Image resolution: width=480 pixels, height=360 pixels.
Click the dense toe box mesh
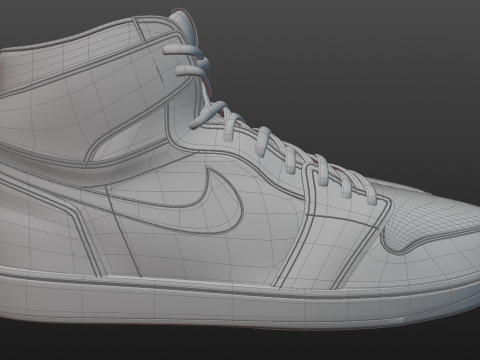(x=430, y=213)
